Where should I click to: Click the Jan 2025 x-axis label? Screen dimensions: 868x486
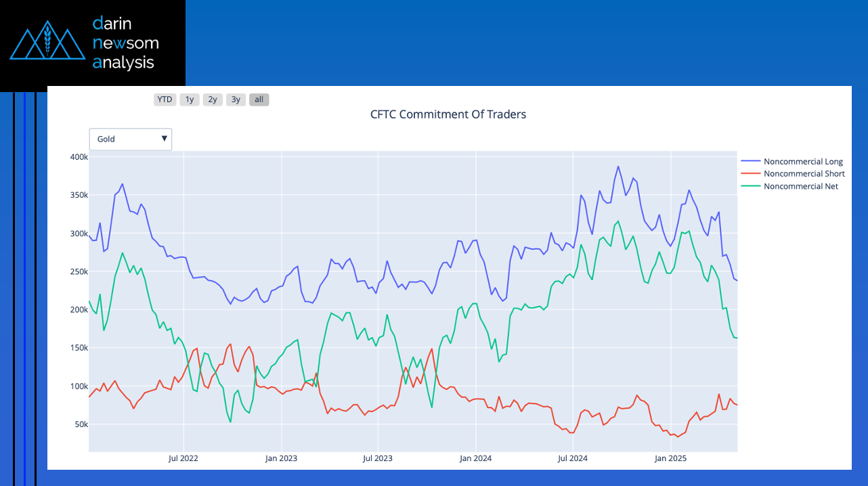(x=670, y=458)
